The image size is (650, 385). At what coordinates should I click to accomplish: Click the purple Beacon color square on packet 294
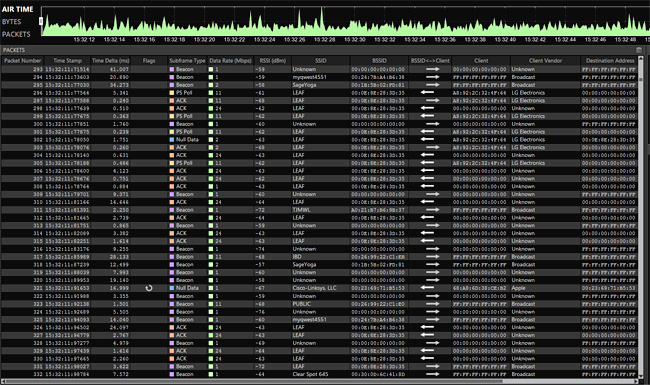coord(172,77)
